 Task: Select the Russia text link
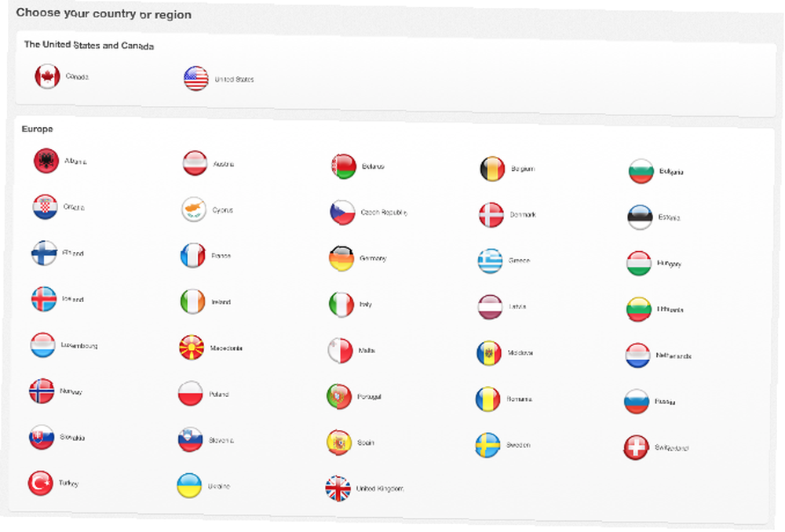pos(665,402)
